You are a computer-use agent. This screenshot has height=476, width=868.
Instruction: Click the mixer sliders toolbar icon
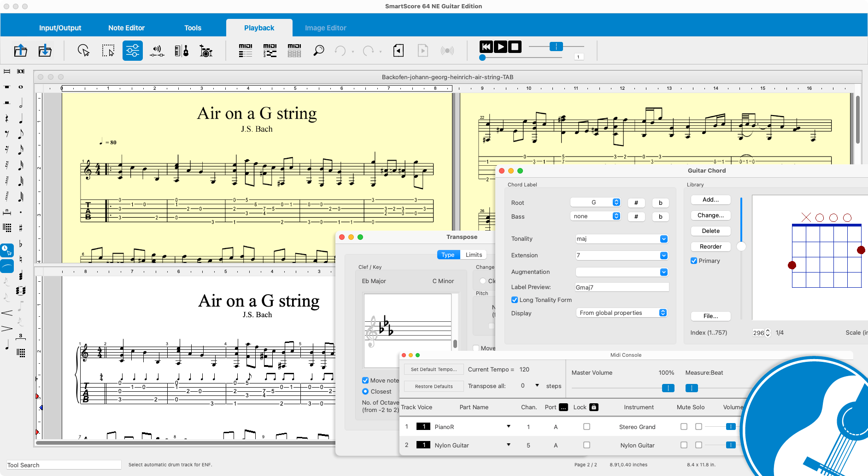click(x=132, y=51)
